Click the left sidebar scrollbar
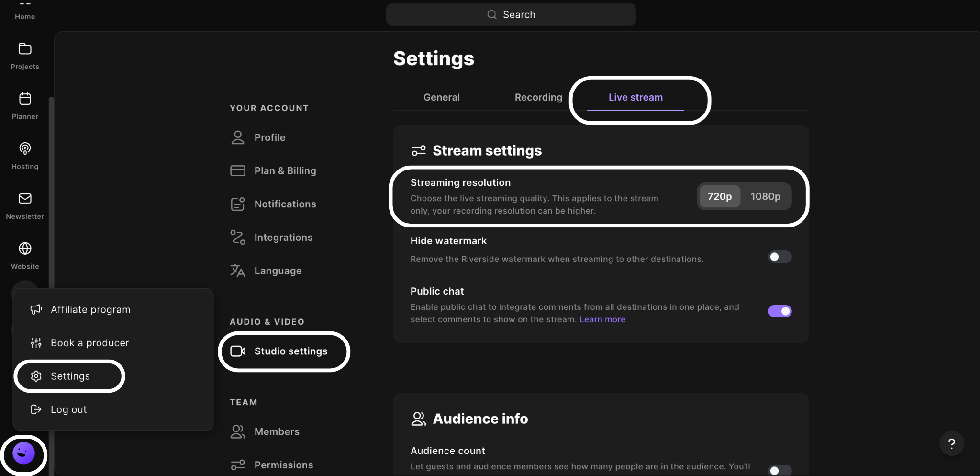This screenshot has width=980, height=476. [x=51, y=285]
